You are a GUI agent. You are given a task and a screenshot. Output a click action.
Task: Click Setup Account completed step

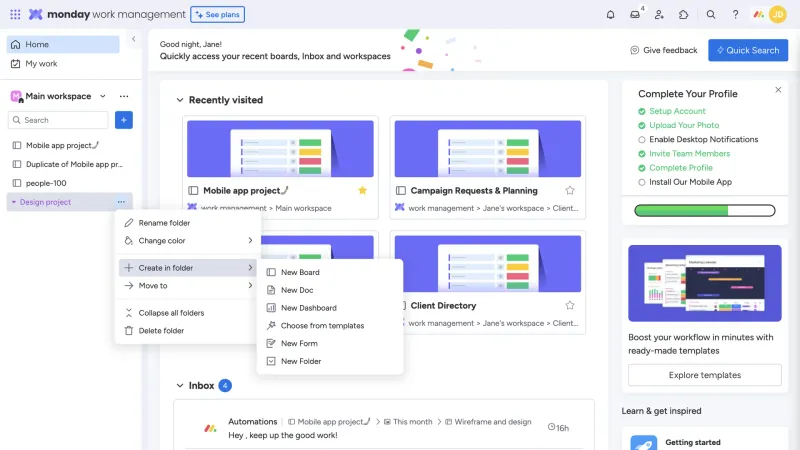[x=671, y=111]
